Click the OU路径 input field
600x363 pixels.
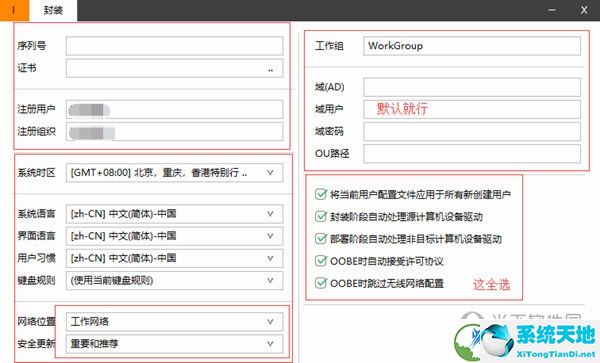pos(472,154)
